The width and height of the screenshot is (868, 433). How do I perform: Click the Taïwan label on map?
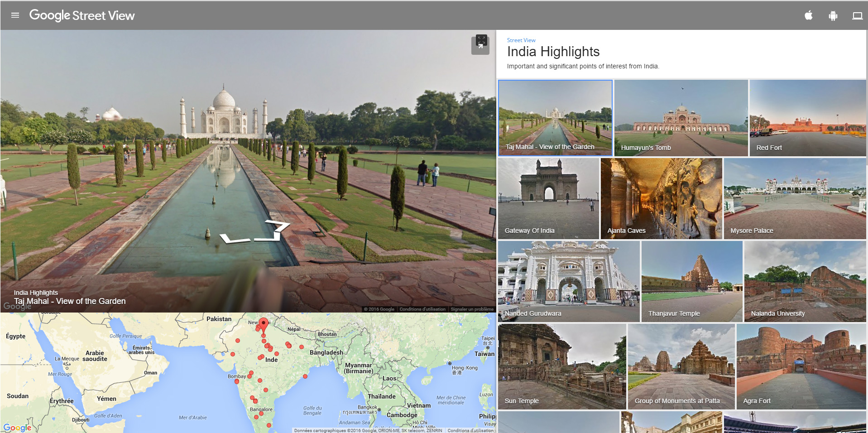point(484,354)
